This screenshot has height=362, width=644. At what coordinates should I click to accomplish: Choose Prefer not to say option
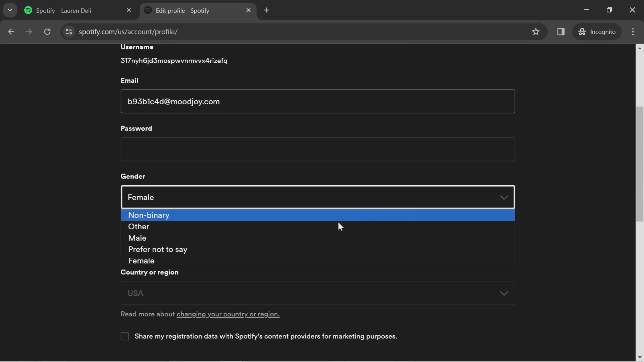tap(318, 250)
